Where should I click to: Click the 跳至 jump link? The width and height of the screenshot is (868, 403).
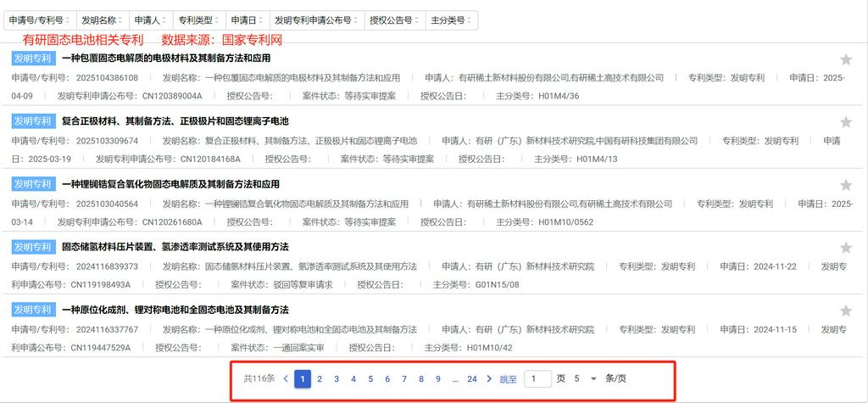pyautogui.click(x=509, y=380)
